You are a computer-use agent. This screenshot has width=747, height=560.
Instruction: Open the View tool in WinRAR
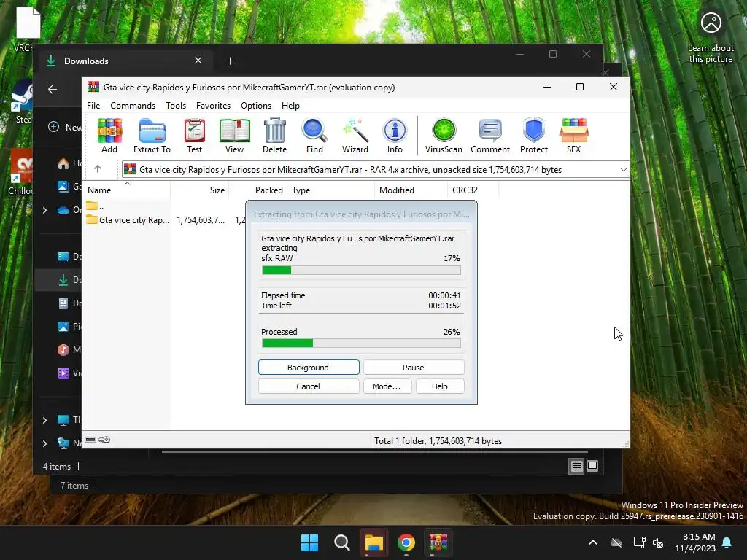tap(234, 136)
